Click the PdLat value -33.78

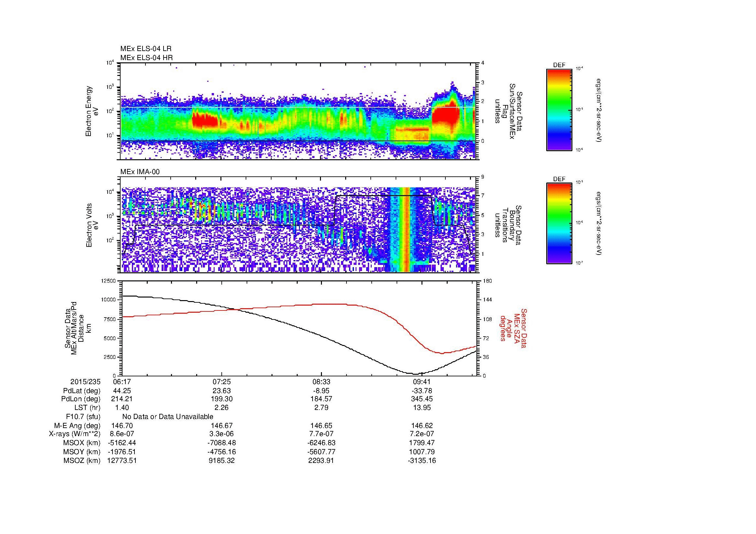pyautogui.click(x=421, y=391)
